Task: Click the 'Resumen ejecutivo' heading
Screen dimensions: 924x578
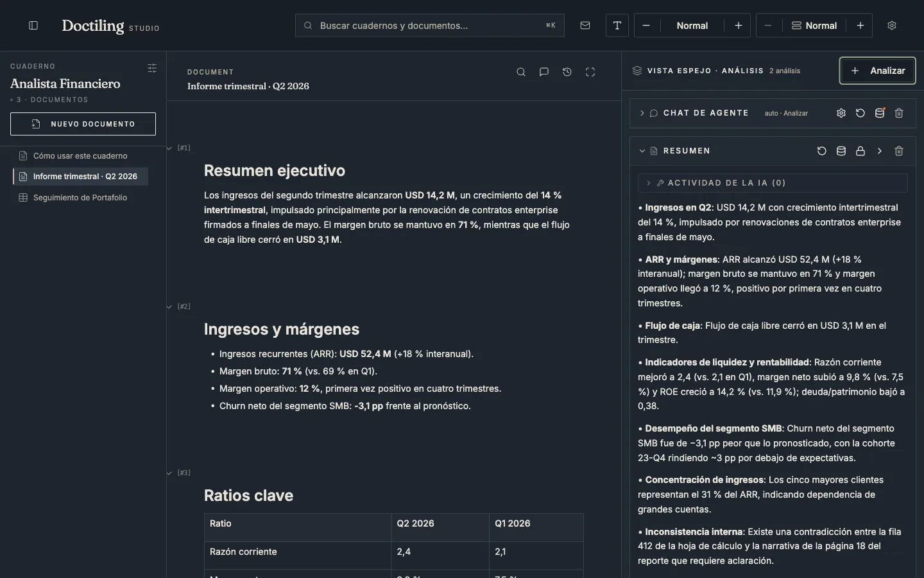Action: pos(275,171)
